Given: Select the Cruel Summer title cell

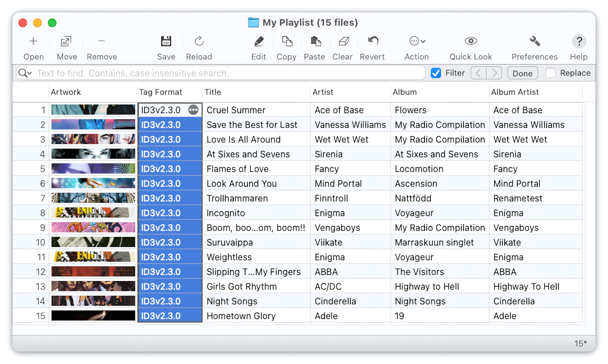Looking at the screenshot, I should point(256,110).
